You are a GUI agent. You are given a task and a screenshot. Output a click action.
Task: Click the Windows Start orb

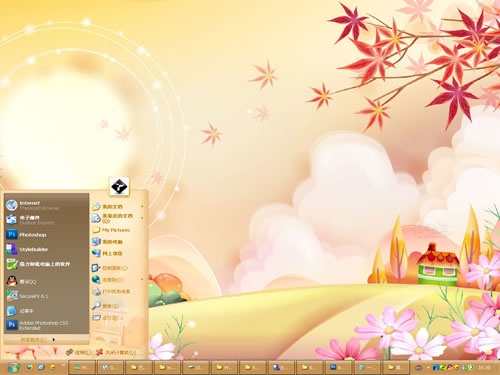coord(13,367)
